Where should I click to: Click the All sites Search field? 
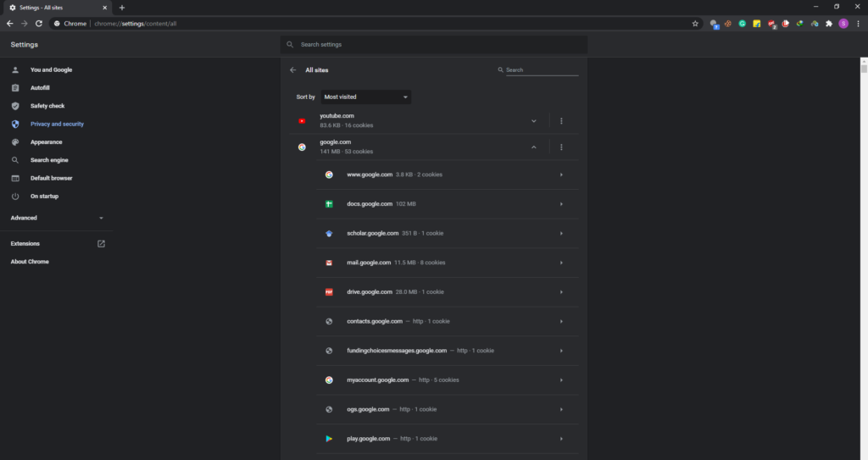pyautogui.click(x=542, y=70)
